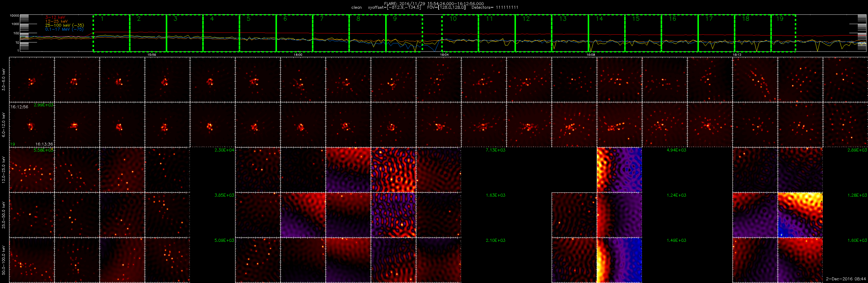Click the red '3-12 keV' legend label
Screen dimensions: 868x283
[x=55, y=17]
